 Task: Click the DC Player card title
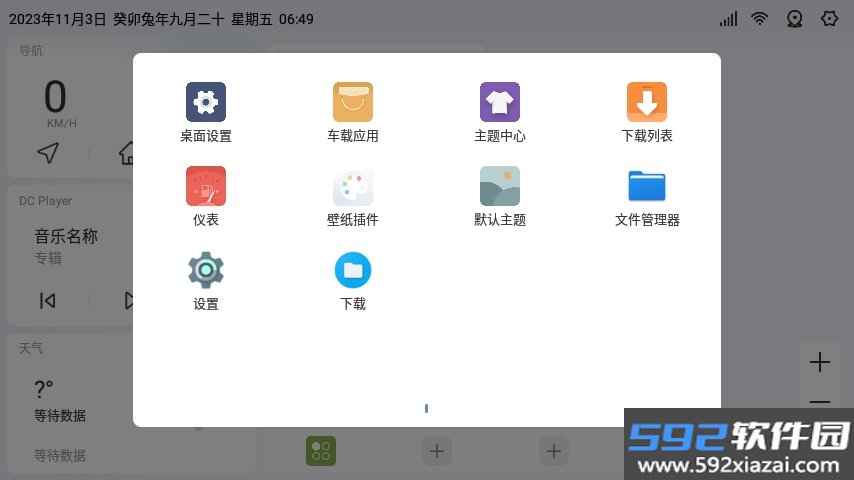coord(46,201)
